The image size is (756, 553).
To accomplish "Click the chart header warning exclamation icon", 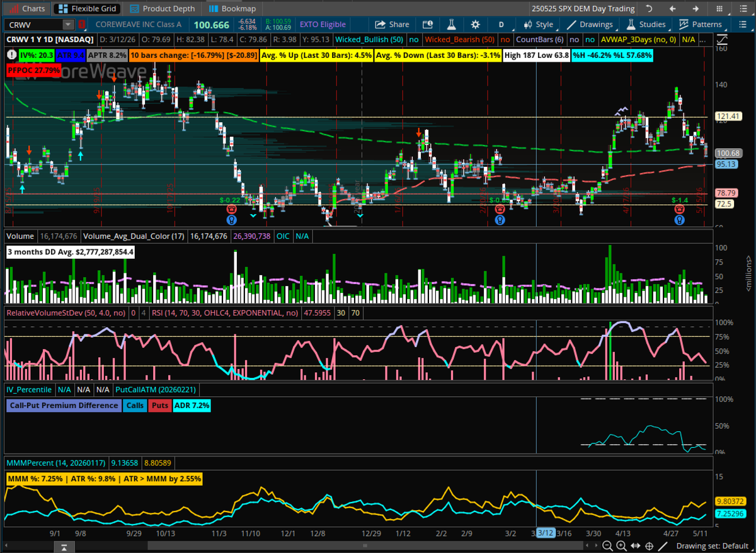I will pyautogui.click(x=12, y=55).
